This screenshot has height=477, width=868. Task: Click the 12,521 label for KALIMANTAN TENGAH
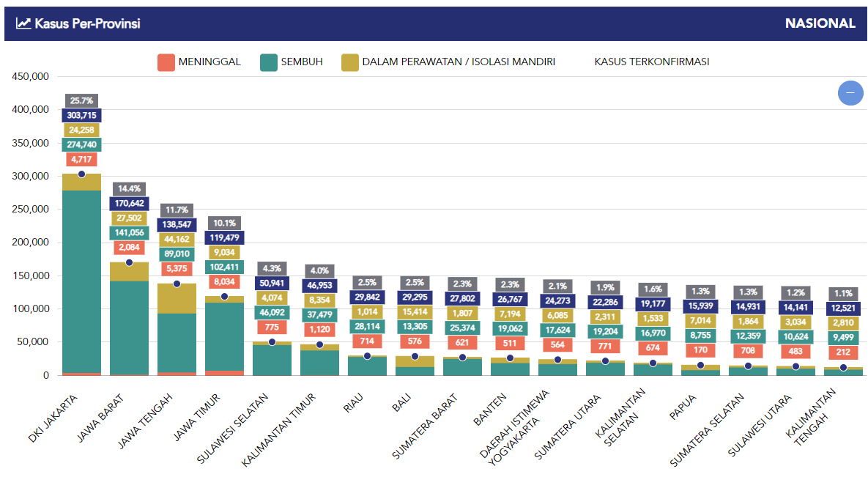844,308
